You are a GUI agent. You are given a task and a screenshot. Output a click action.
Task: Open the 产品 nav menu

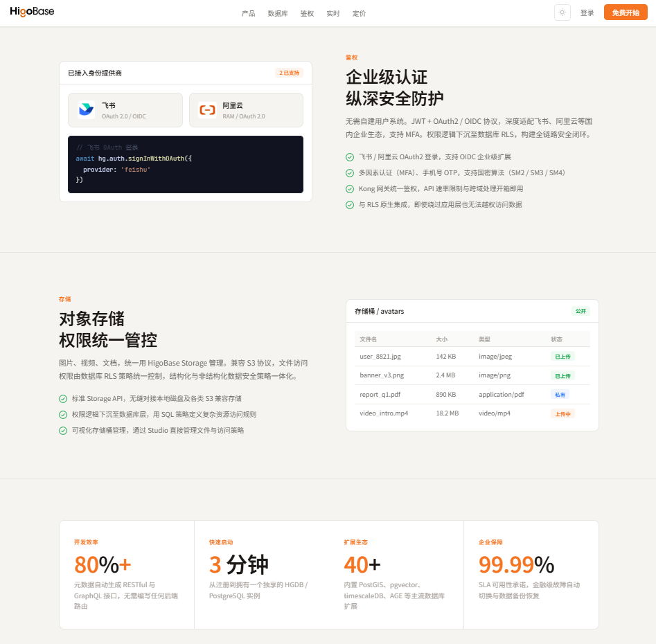(x=249, y=13)
